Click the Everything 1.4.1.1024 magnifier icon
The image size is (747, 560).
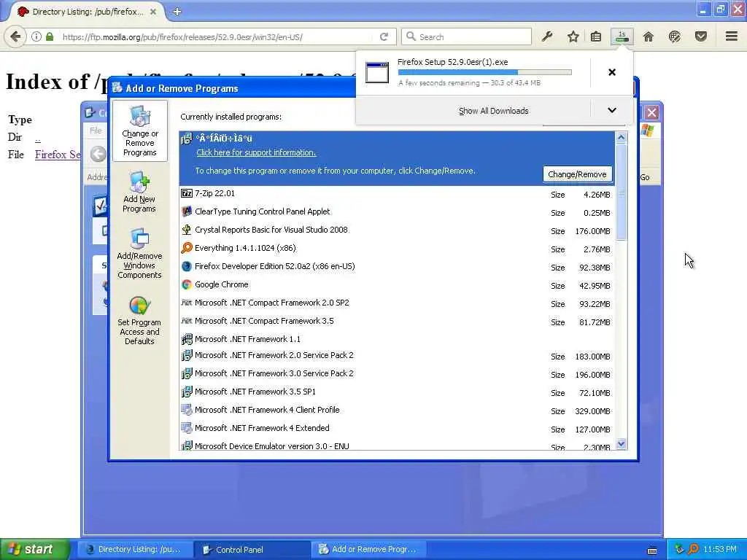tap(187, 248)
